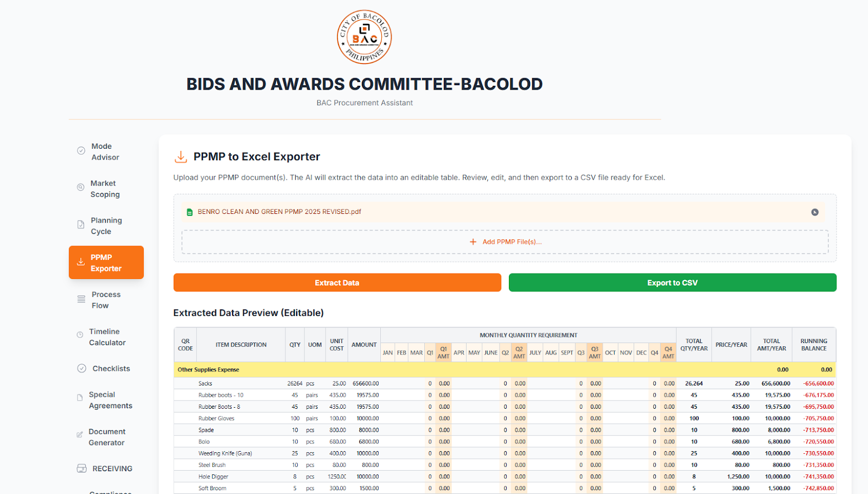Click the Extract Data button

pyautogui.click(x=337, y=283)
